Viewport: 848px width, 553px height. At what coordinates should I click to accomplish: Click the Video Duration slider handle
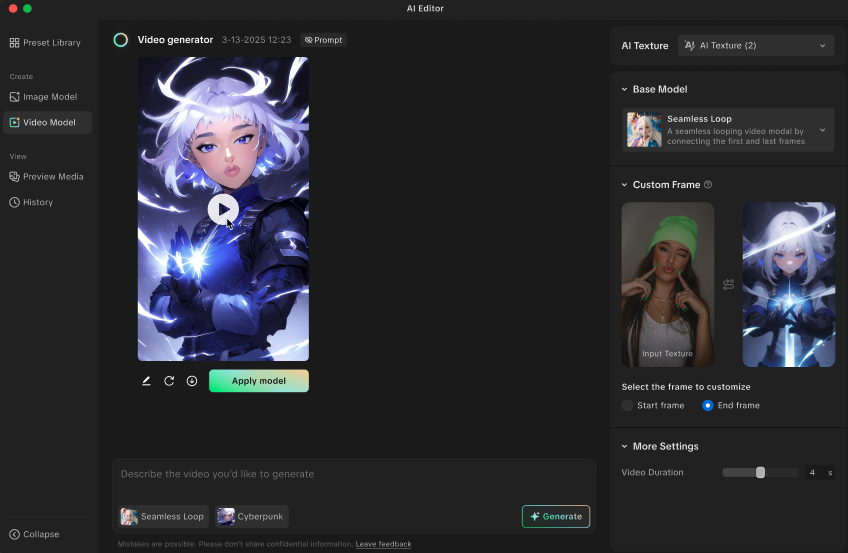click(760, 472)
